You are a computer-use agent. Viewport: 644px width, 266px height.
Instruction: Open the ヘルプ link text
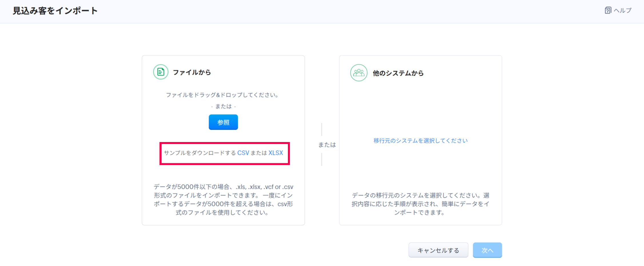click(x=623, y=11)
